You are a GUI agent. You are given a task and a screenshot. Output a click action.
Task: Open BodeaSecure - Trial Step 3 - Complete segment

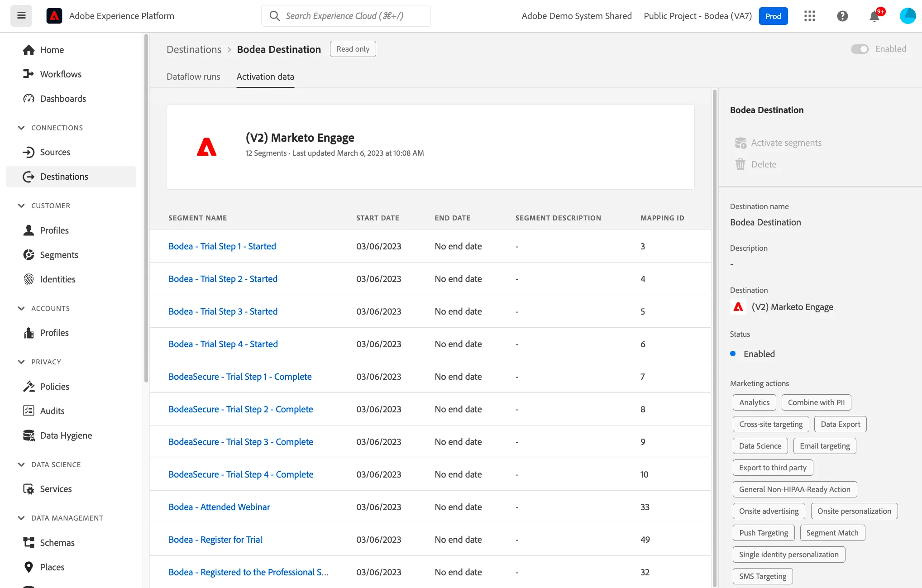(241, 442)
